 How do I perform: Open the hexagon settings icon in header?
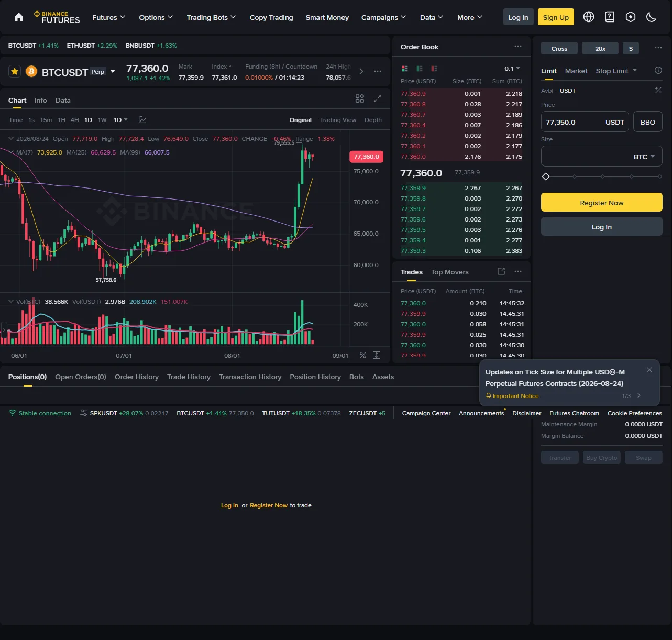(631, 17)
